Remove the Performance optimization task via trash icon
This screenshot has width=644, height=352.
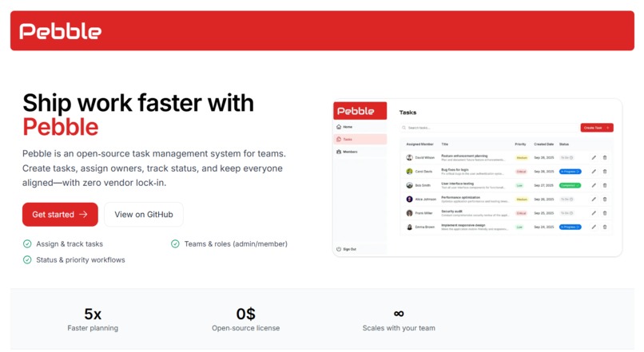point(605,200)
